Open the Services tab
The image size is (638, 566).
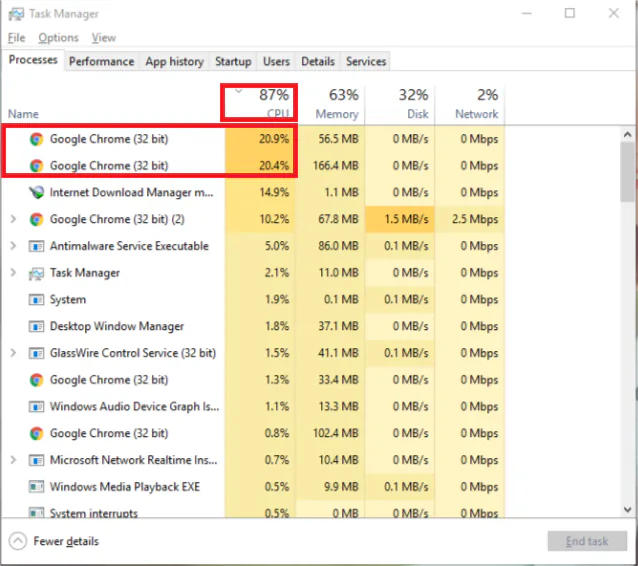365,61
